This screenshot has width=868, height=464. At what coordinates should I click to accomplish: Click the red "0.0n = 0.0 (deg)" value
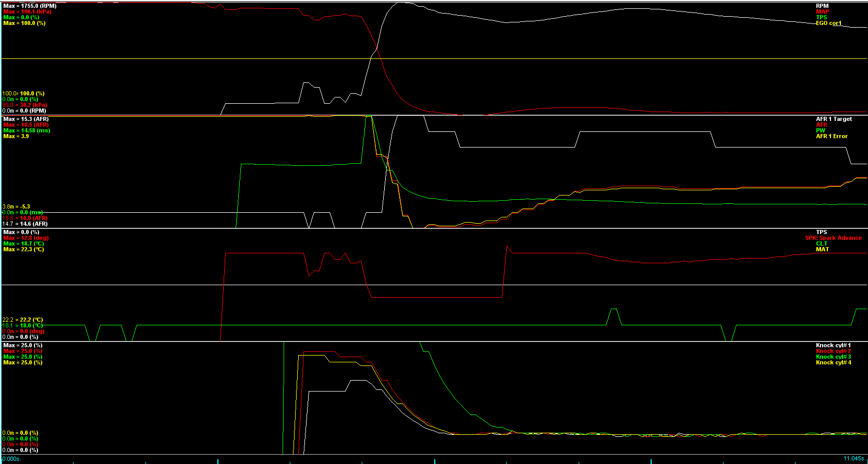point(23,332)
